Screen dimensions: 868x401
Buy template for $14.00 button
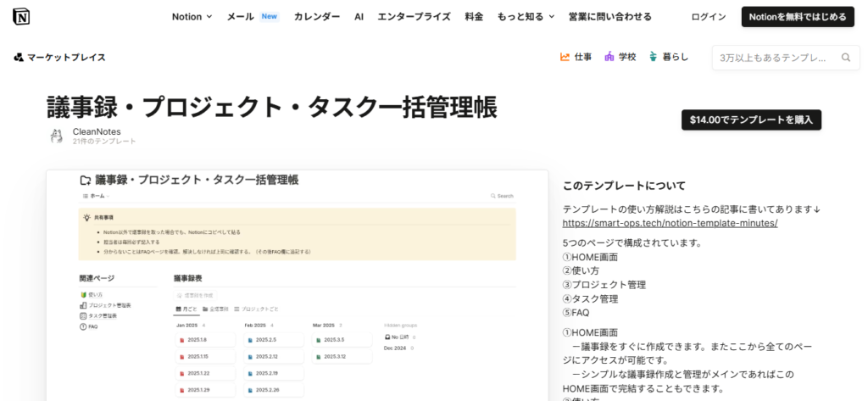coord(751,120)
